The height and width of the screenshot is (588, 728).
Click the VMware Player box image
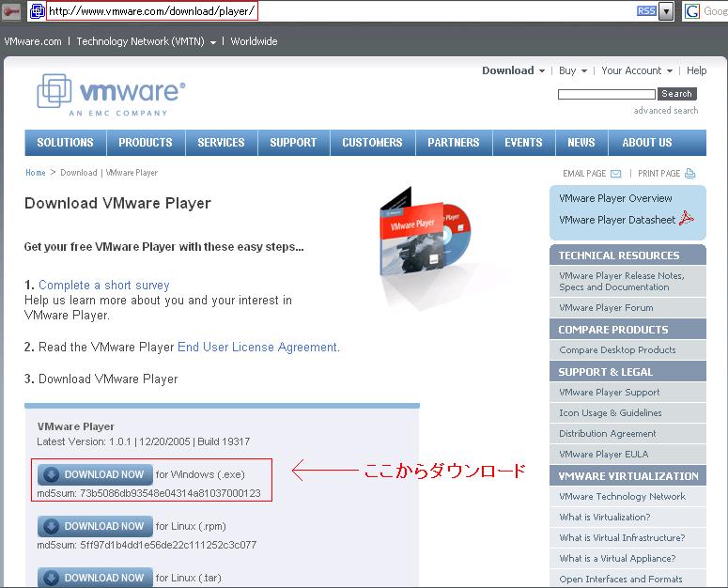click(x=425, y=232)
